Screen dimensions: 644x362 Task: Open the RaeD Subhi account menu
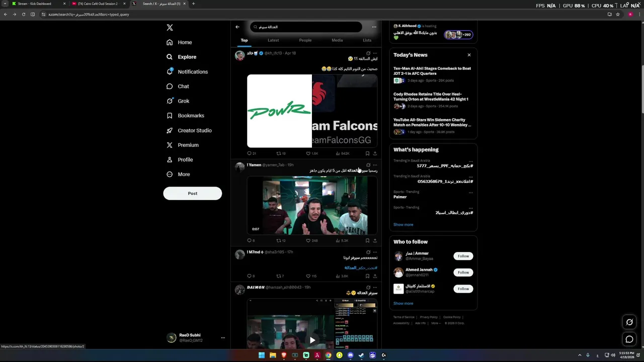point(196,337)
